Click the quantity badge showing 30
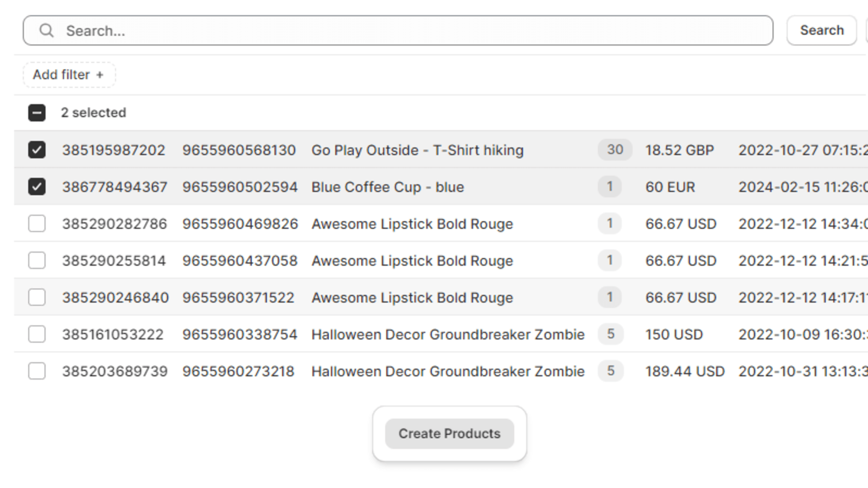The image size is (868, 488). 615,150
